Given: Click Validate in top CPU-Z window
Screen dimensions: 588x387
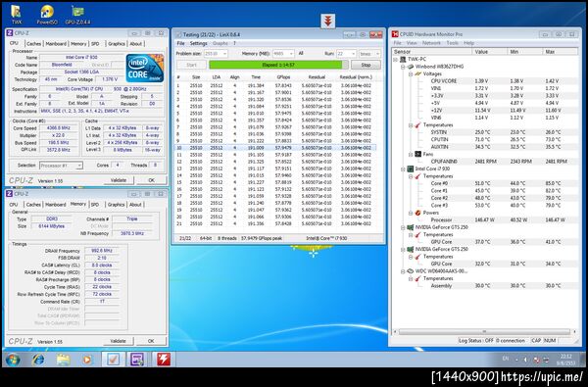Looking at the screenshot, I should (119, 180).
